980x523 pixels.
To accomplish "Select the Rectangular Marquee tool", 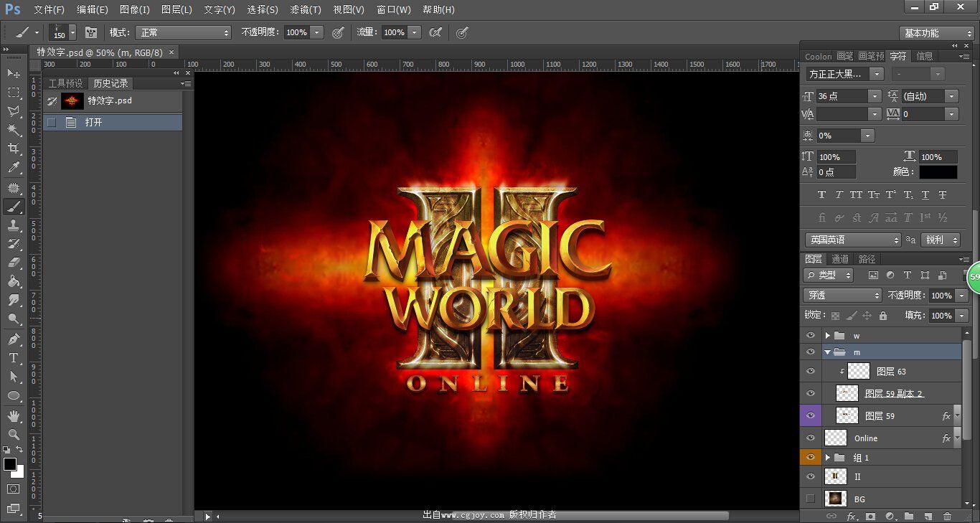I will [14, 93].
